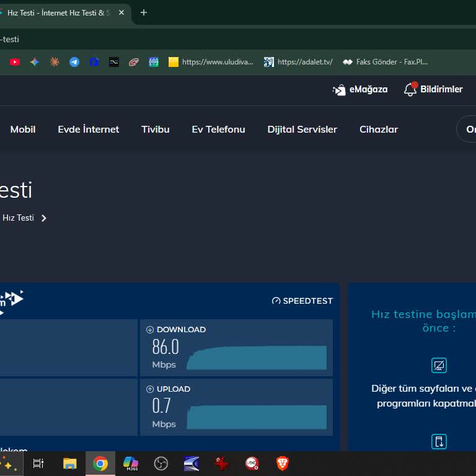This screenshot has height=476, width=476.
Task: Click the Türk Telekom logo in speedtest widget
Action: [12, 301]
